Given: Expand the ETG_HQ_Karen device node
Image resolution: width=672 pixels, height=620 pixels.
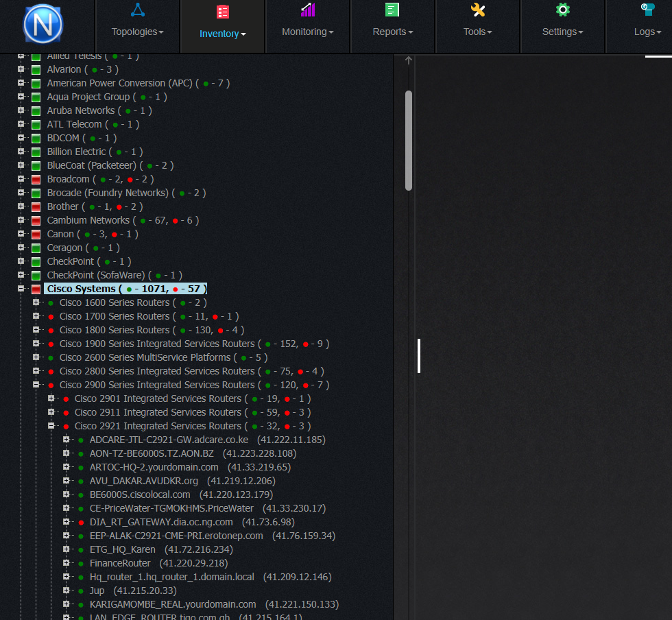Looking at the screenshot, I should pyautogui.click(x=66, y=549).
